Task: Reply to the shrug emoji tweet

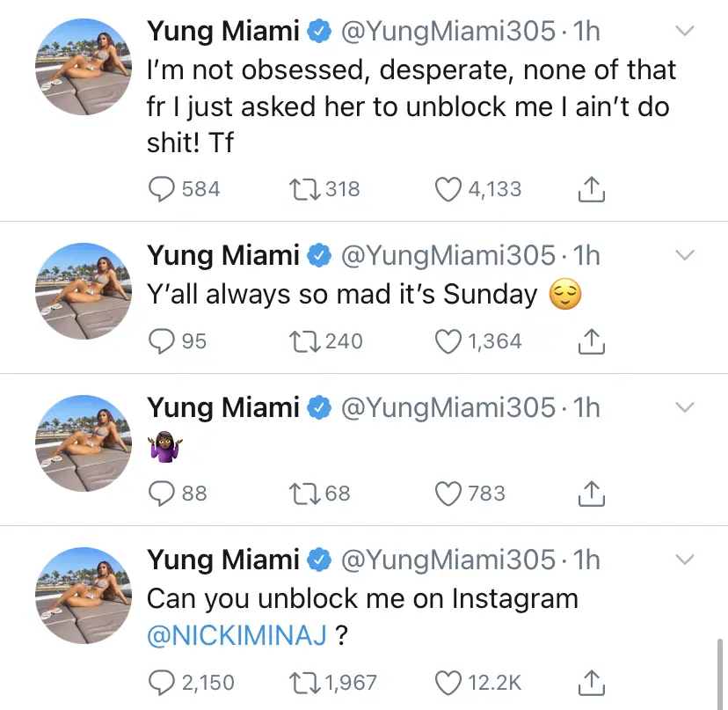Action: click(x=162, y=494)
